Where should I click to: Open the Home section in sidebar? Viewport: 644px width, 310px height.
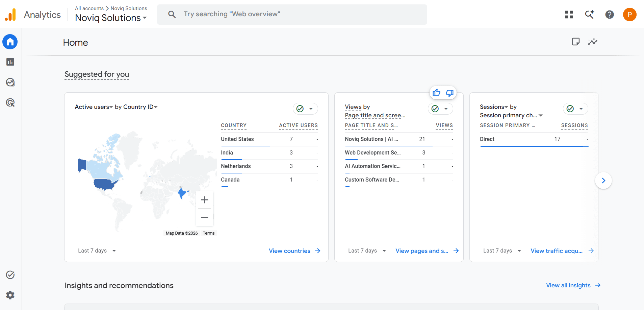[x=10, y=42]
